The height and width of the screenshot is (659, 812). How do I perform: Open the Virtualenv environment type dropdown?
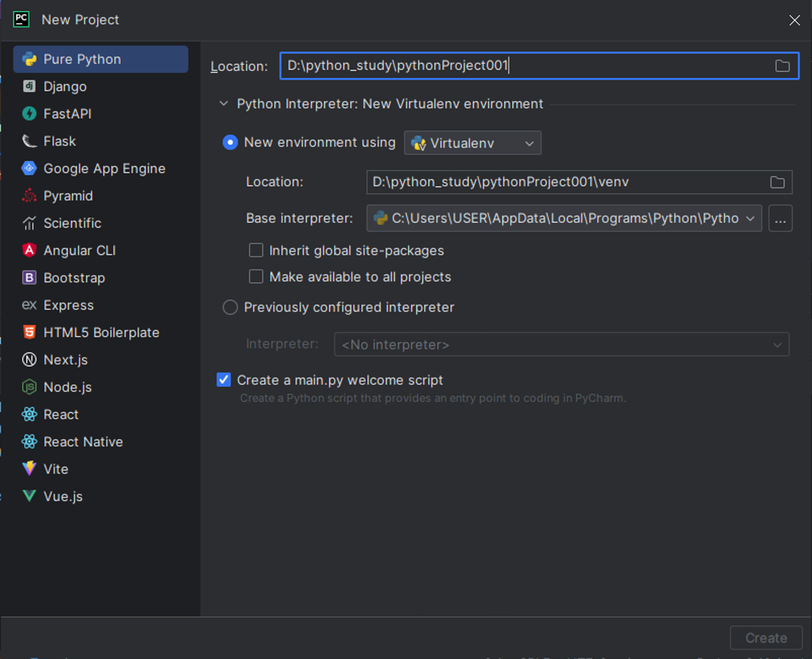[x=472, y=143]
